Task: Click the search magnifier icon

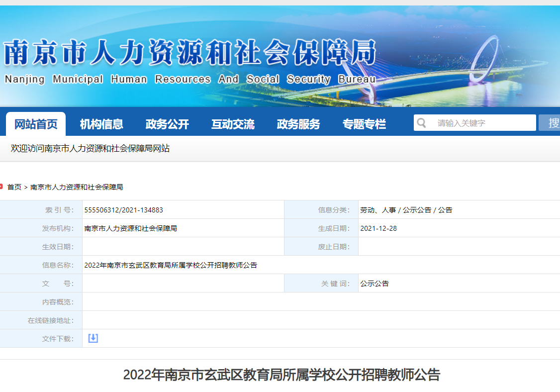Action: point(421,123)
